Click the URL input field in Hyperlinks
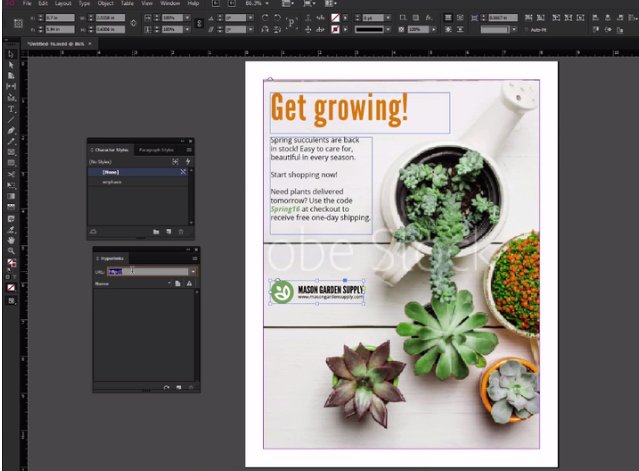The image size is (639, 471). coord(148,271)
